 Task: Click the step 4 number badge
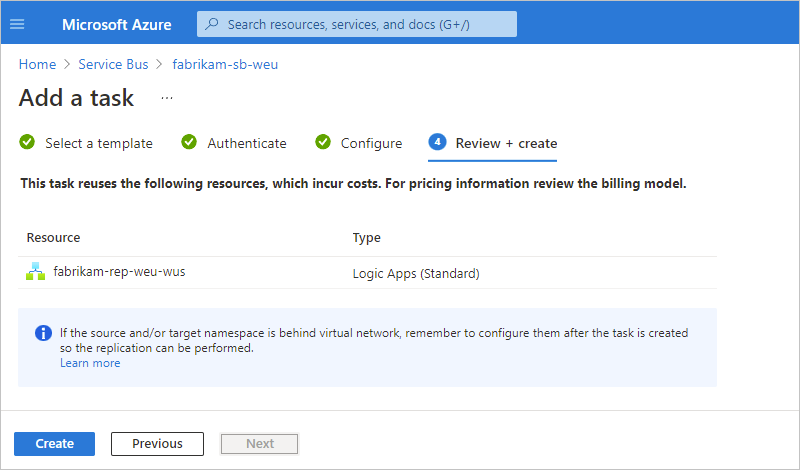[x=437, y=143]
